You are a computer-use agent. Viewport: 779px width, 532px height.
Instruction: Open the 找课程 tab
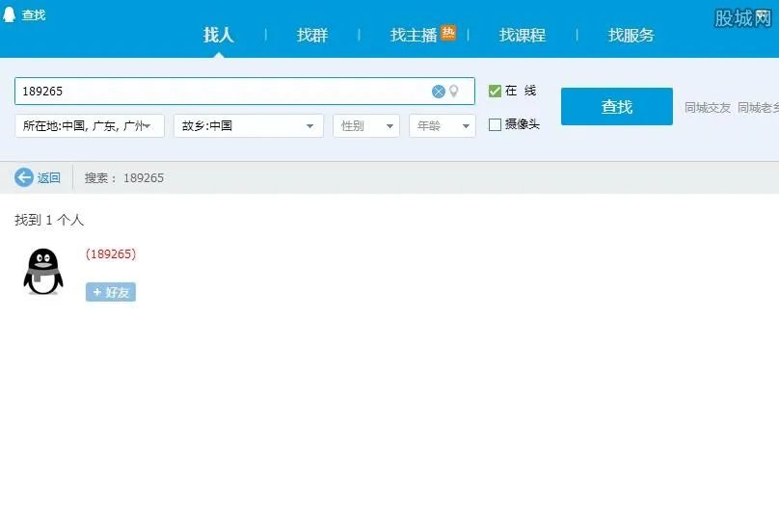click(x=523, y=35)
